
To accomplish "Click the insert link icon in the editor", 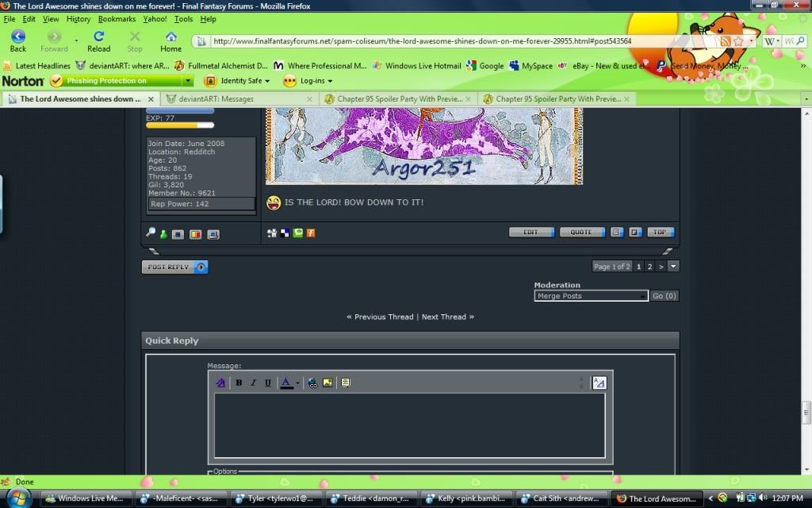I will 312,383.
